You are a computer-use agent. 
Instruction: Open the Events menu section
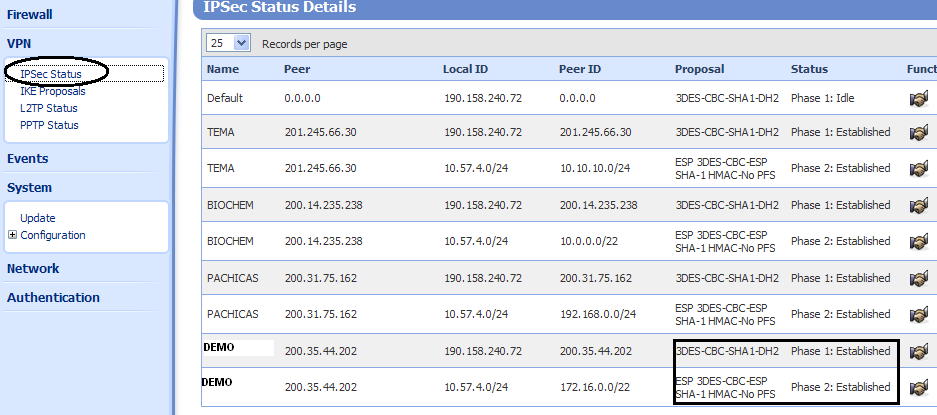pos(28,158)
